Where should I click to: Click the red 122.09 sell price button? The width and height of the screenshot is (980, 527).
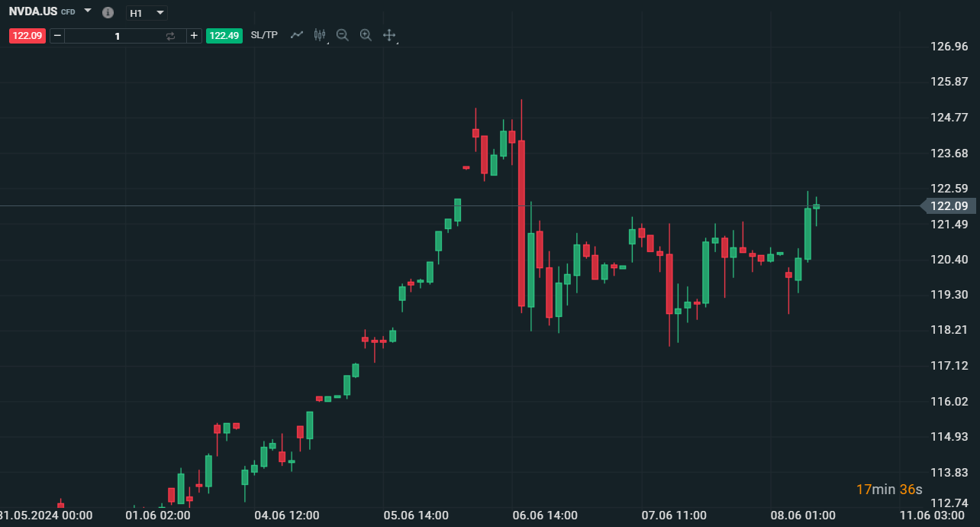click(x=27, y=36)
